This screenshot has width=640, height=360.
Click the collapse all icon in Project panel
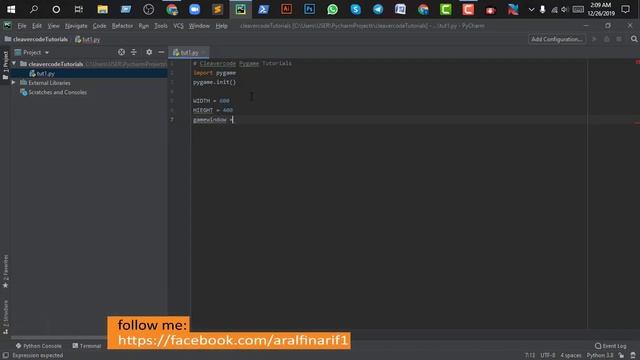coord(133,52)
